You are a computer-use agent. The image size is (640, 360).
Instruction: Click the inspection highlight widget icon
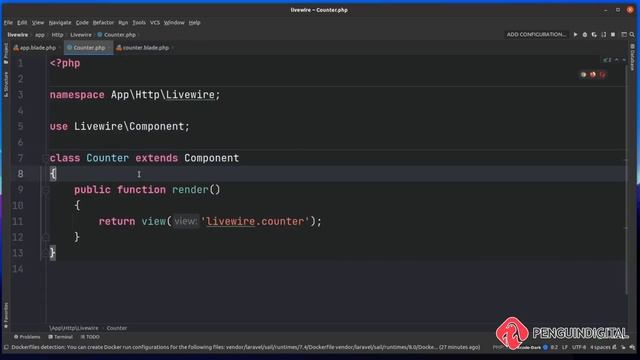pyautogui.click(x=607, y=60)
